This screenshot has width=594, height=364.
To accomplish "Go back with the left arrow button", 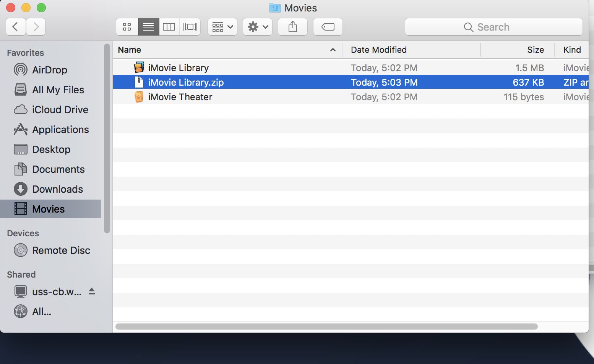I will 16,27.
